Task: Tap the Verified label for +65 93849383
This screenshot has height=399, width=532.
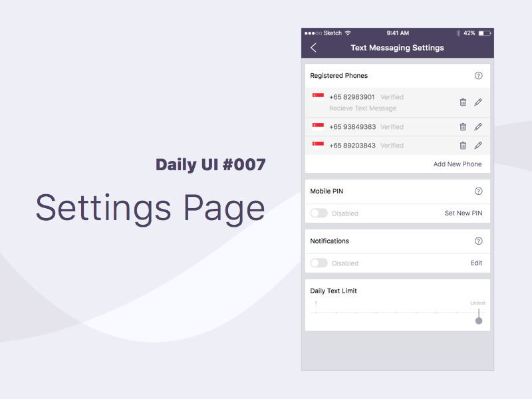Action: pyautogui.click(x=392, y=126)
